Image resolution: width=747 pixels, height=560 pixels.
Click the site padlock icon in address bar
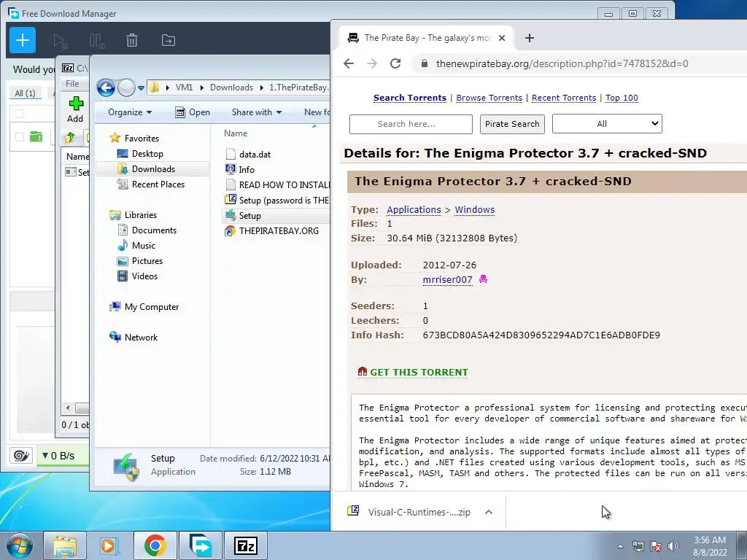point(424,63)
